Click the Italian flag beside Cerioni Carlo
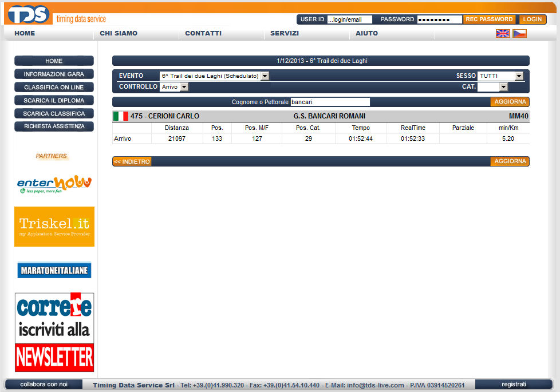 coord(121,116)
